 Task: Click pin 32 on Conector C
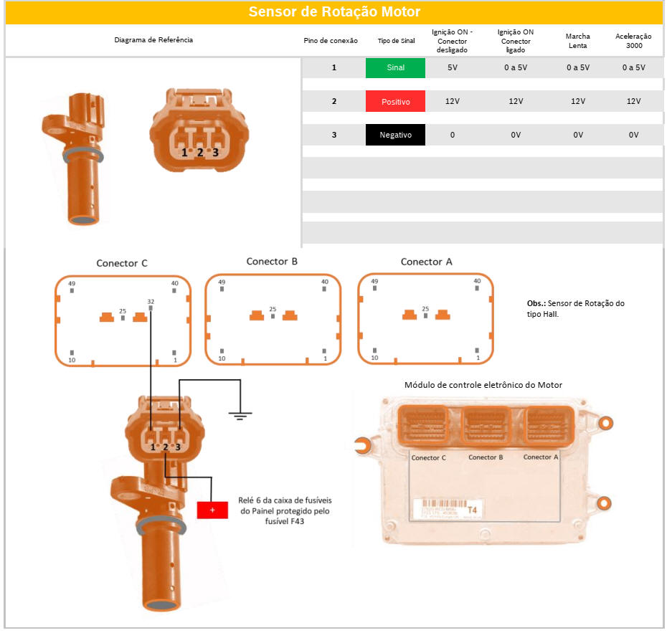coord(151,307)
